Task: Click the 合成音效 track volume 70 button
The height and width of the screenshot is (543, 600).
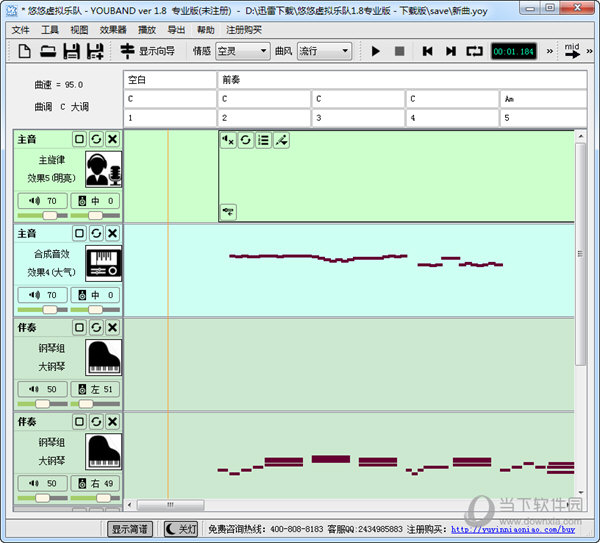Action: [x=43, y=295]
